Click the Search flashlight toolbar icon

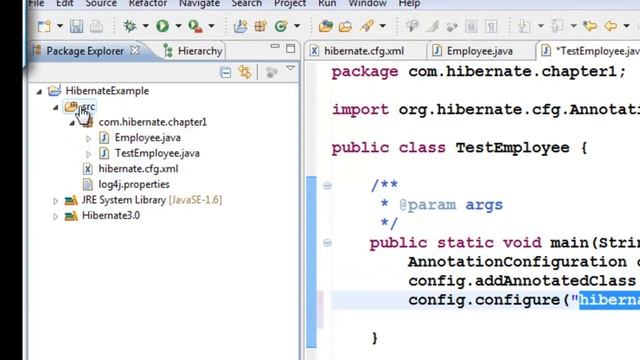click(367, 27)
